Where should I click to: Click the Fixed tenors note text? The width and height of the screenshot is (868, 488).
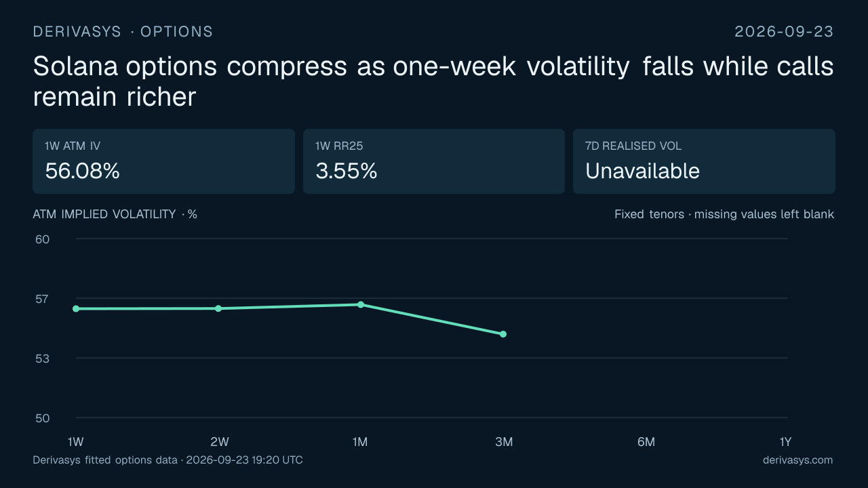click(x=724, y=214)
